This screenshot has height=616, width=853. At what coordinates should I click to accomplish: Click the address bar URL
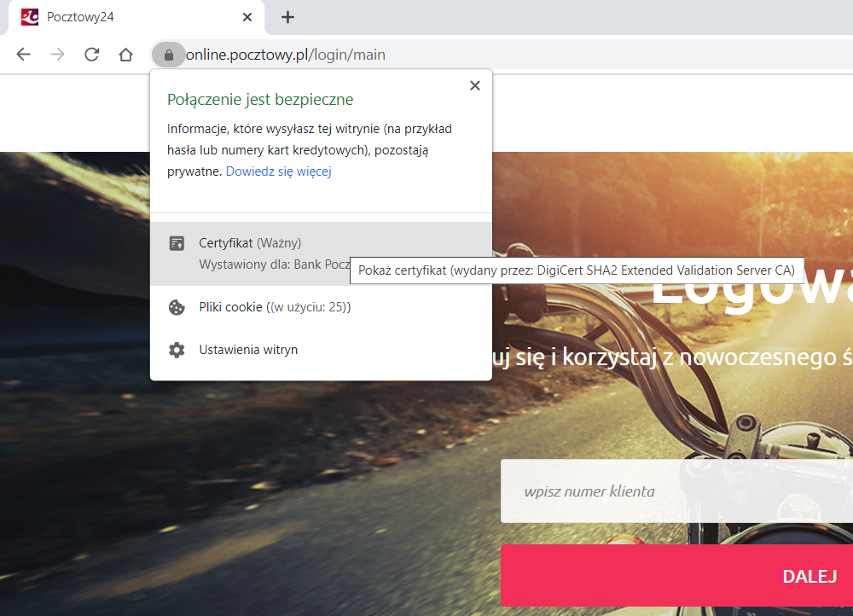coord(286,55)
